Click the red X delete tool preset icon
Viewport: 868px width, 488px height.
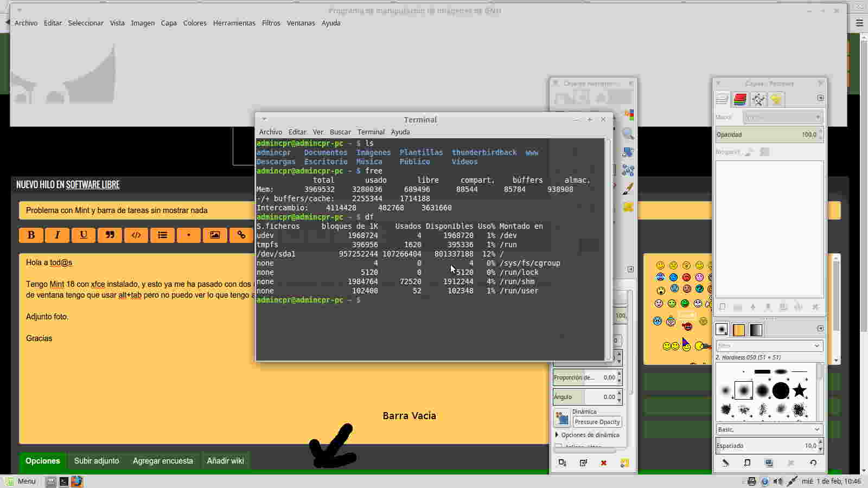[x=603, y=463]
